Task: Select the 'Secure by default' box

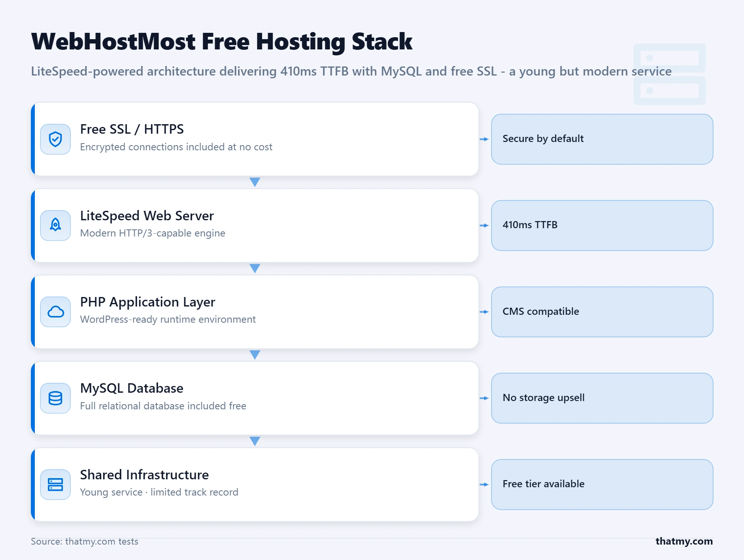Action: [602, 139]
